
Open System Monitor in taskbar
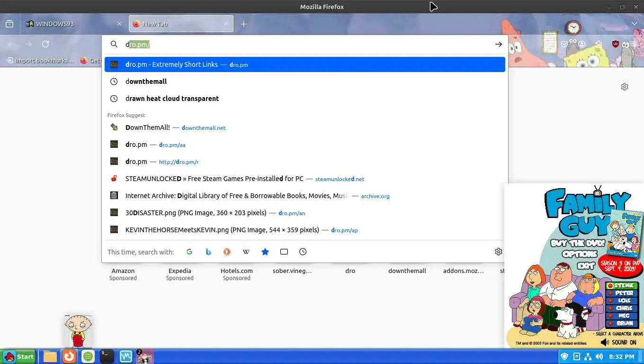point(126,356)
